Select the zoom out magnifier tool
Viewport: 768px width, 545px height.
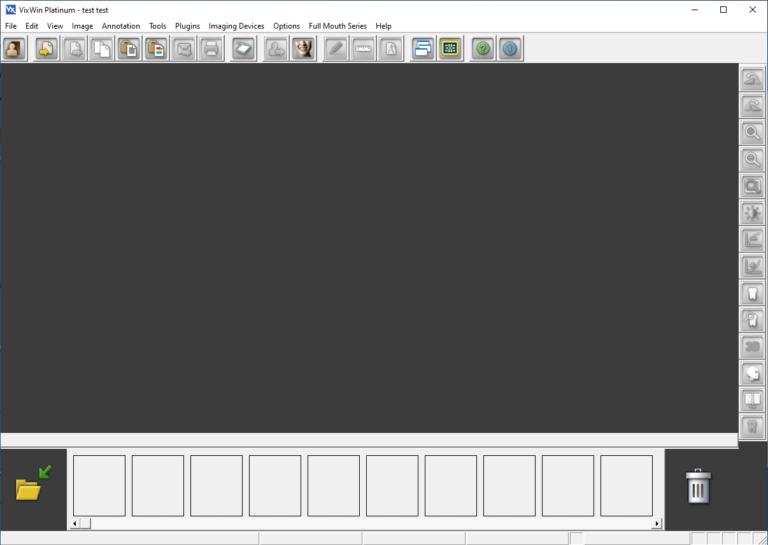(752, 159)
